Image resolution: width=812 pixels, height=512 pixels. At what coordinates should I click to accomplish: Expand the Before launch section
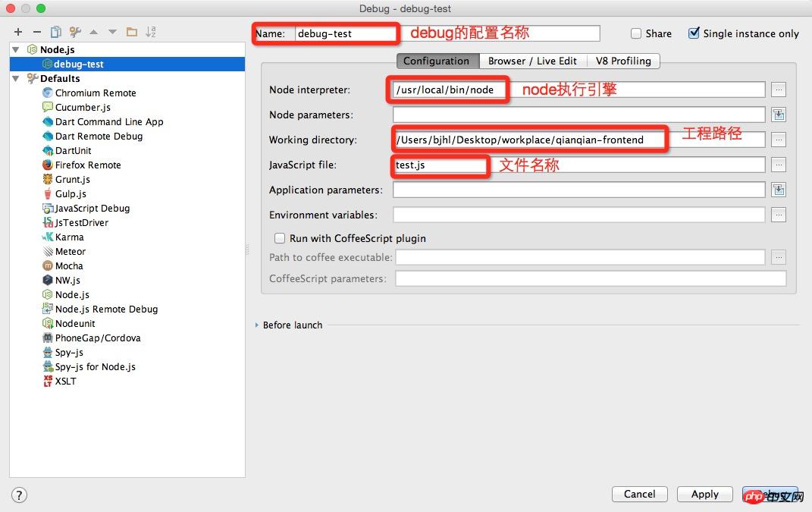coord(256,325)
